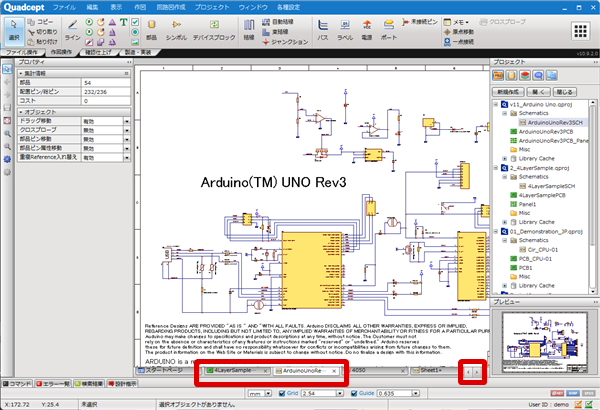The width and height of the screenshot is (600, 410).
Task: Open the Guide 0.635 value dropdown
Action: coord(416,393)
